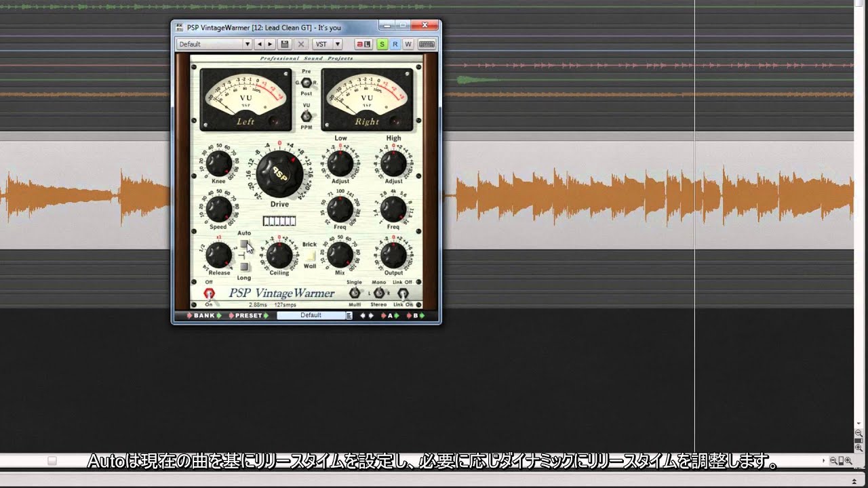The width and height of the screenshot is (868, 488).
Task: Enable the Auto release button
Action: point(244,244)
